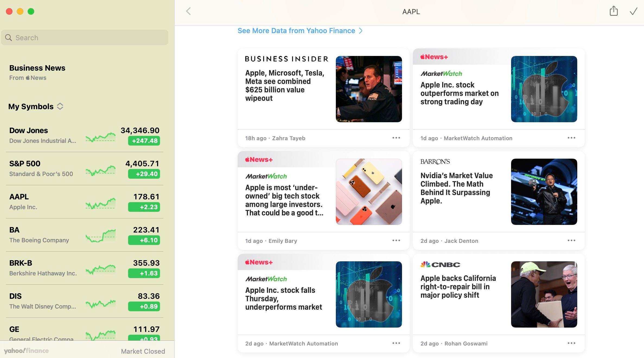Open more options on the Nvidia Barron's article

(x=571, y=241)
